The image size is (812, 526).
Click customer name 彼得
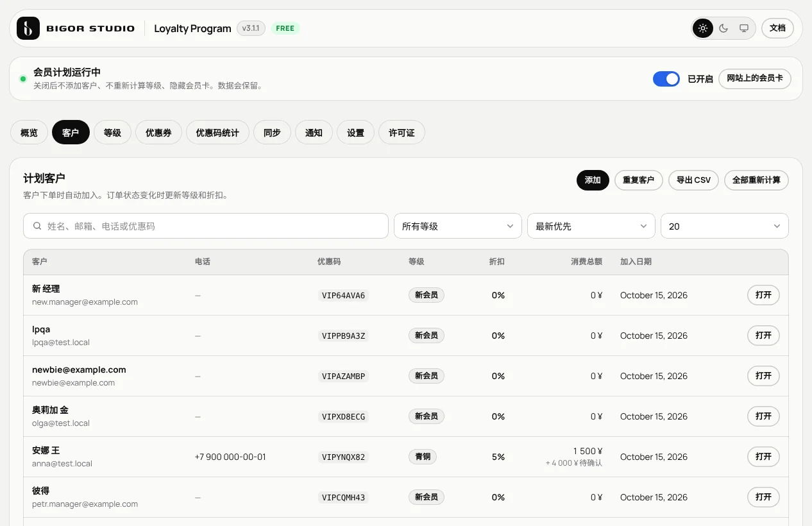click(41, 491)
